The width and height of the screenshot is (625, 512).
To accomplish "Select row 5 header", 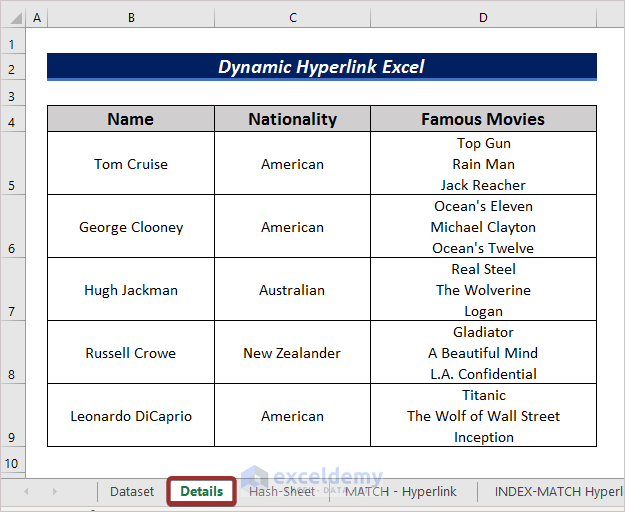I will [12, 163].
